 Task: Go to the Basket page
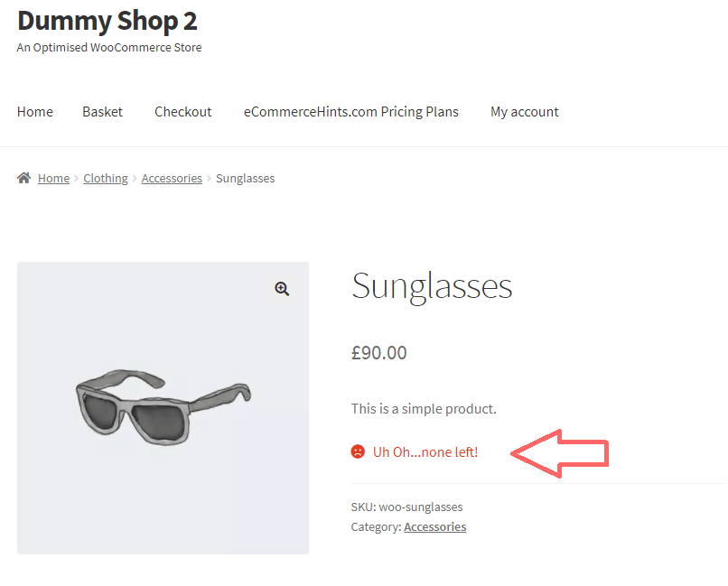102,111
